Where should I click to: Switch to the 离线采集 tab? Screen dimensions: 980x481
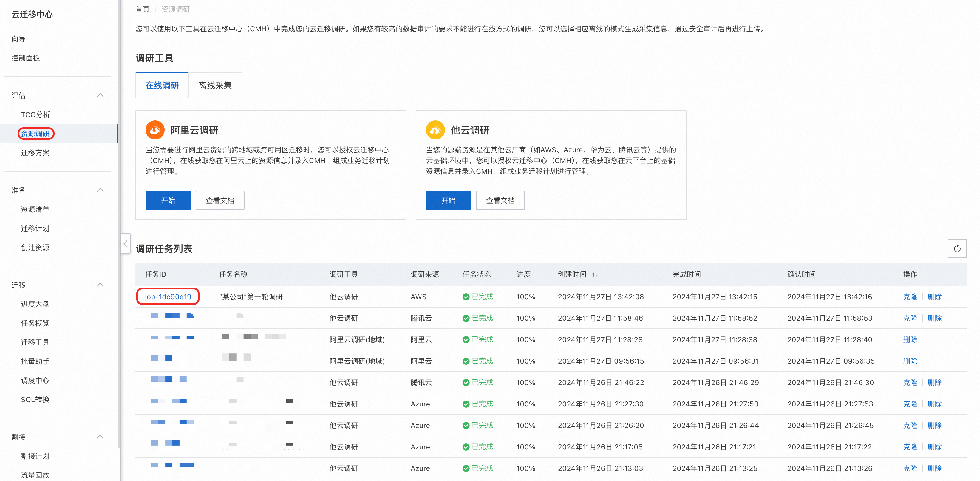click(215, 85)
